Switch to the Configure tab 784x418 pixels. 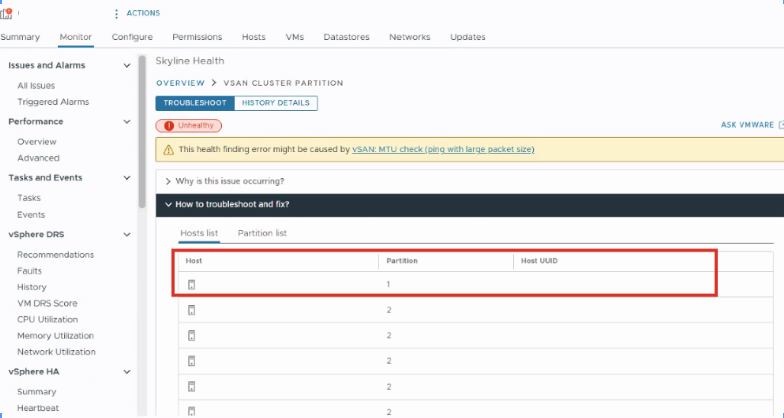click(132, 37)
